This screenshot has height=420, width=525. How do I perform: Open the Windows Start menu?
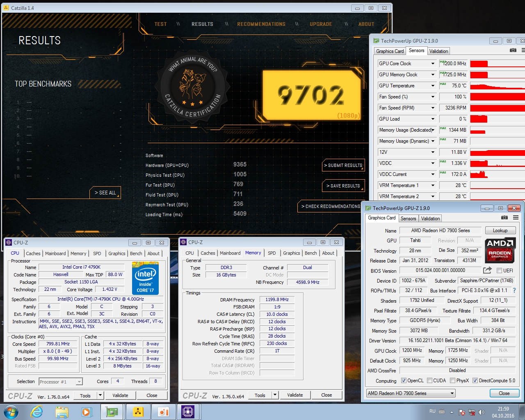(x=10, y=411)
